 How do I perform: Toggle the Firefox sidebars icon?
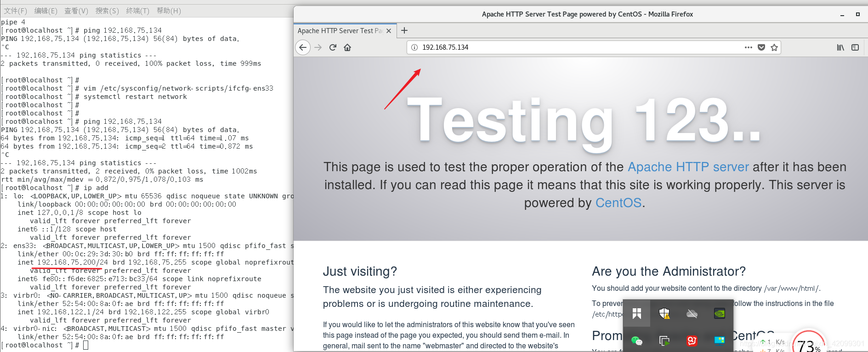pyautogui.click(x=855, y=47)
